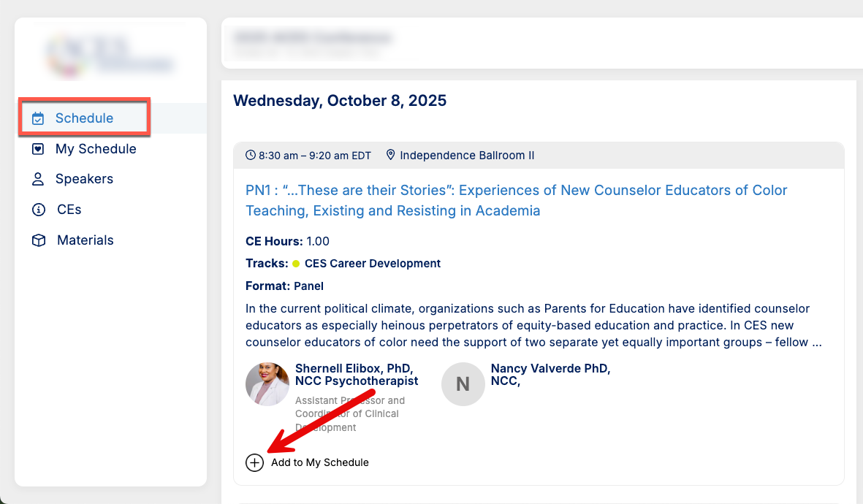
Task: Select the Add to My Schedule label
Action: click(320, 463)
